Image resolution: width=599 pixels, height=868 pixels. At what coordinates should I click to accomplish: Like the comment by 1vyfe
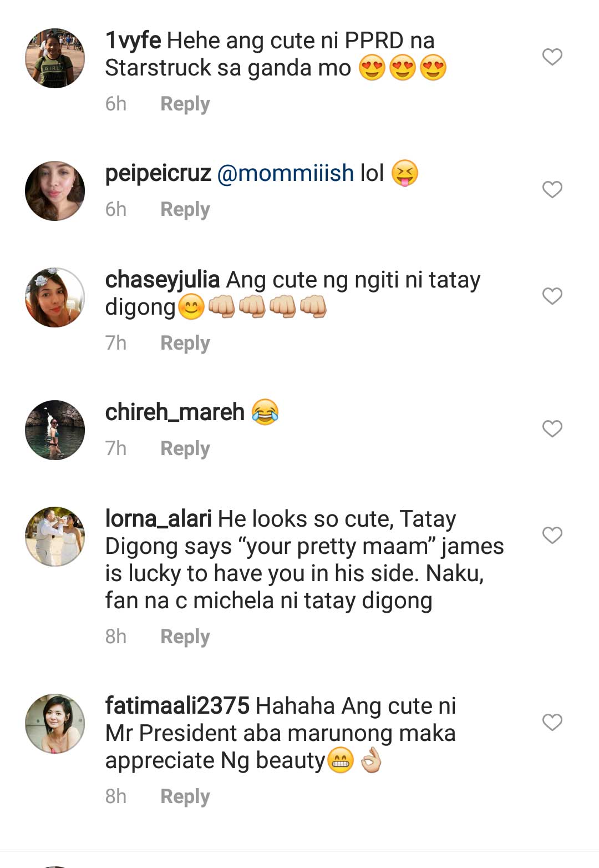[552, 57]
